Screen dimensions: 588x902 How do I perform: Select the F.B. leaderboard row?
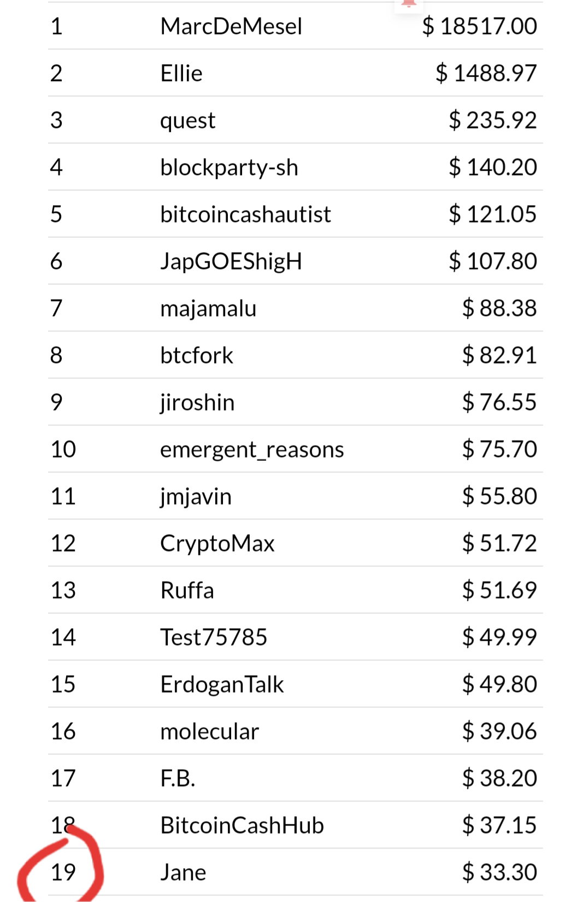[295, 778]
